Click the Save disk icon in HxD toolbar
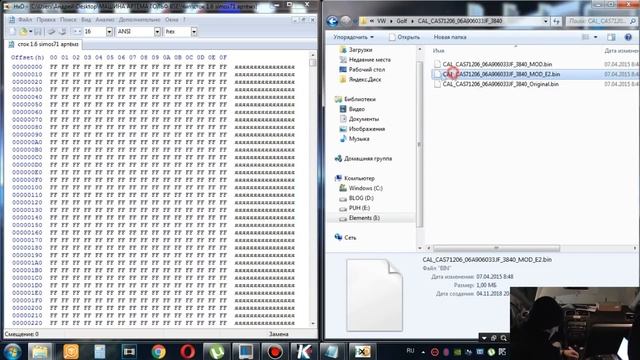This screenshot has width=640, height=360. pyautogui.click(x=38, y=31)
